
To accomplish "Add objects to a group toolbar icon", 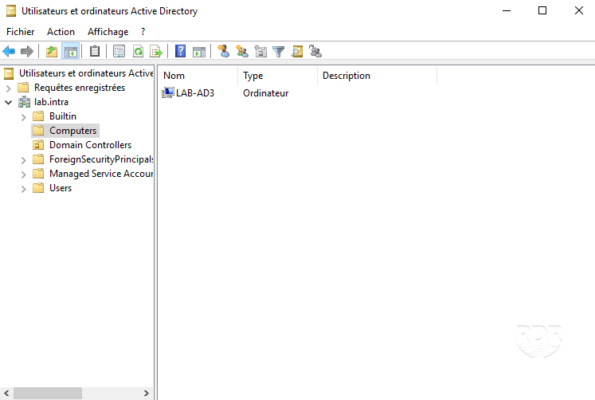I will pos(315,51).
